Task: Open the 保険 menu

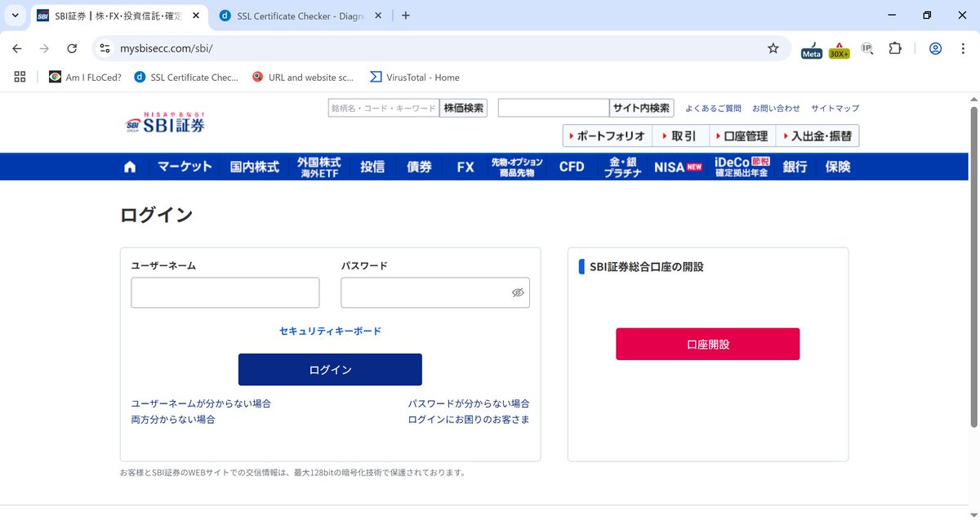Action: click(x=838, y=167)
